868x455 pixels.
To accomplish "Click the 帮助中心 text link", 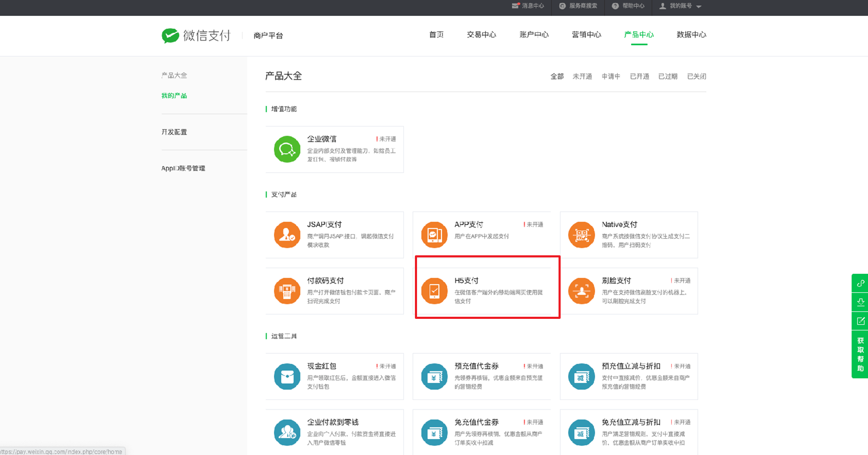I will 633,6.
